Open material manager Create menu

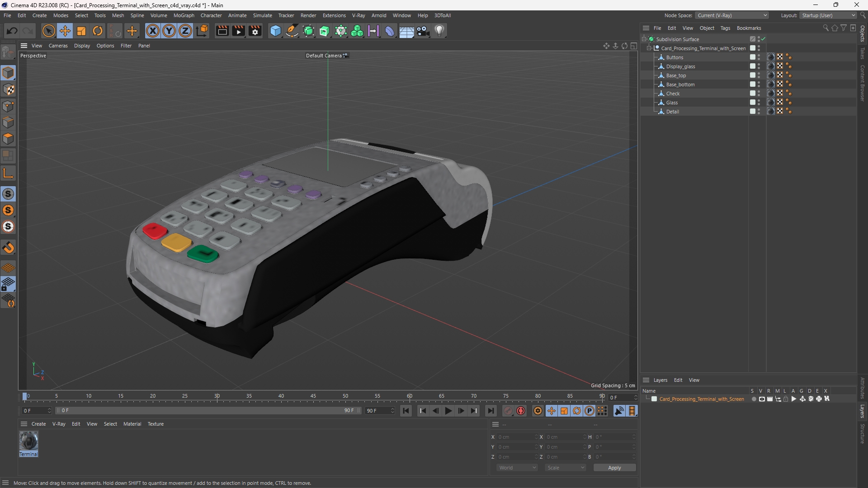(38, 424)
